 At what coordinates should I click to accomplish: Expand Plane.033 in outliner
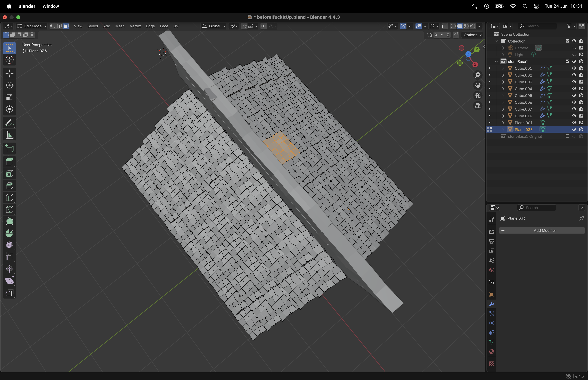tap(503, 129)
